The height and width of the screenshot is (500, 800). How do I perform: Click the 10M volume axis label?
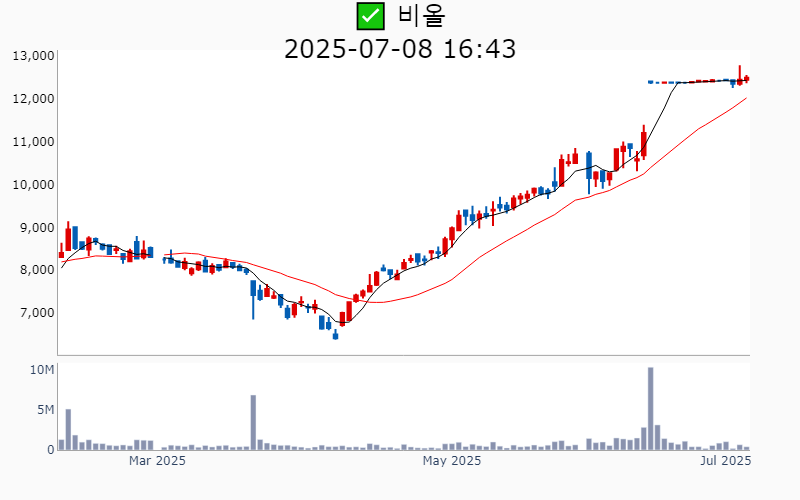coord(42,370)
